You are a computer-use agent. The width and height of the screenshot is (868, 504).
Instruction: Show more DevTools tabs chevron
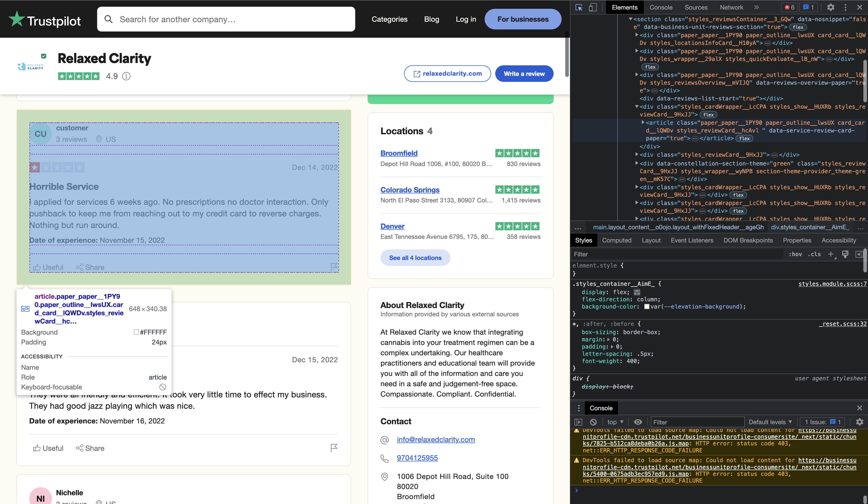(756, 7)
